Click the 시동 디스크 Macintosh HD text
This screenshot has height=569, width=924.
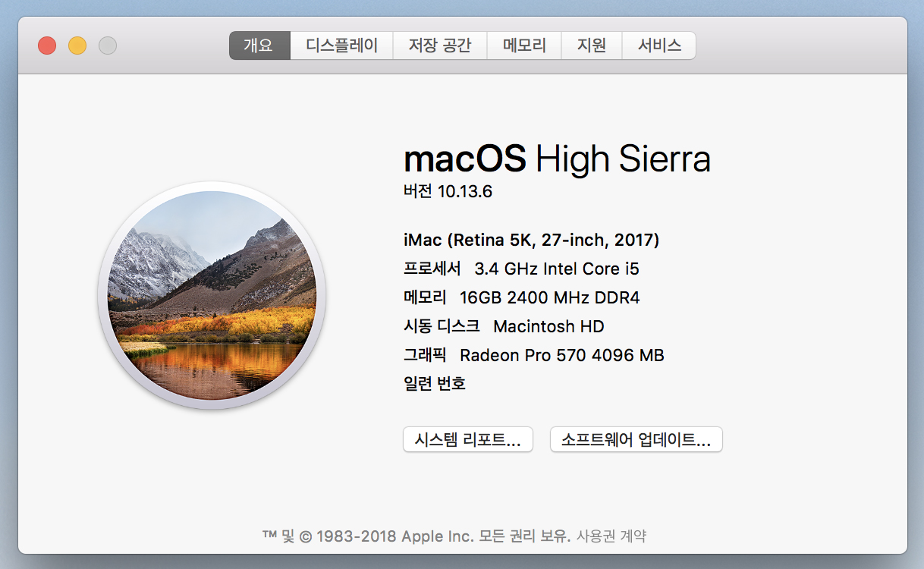click(504, 326)
